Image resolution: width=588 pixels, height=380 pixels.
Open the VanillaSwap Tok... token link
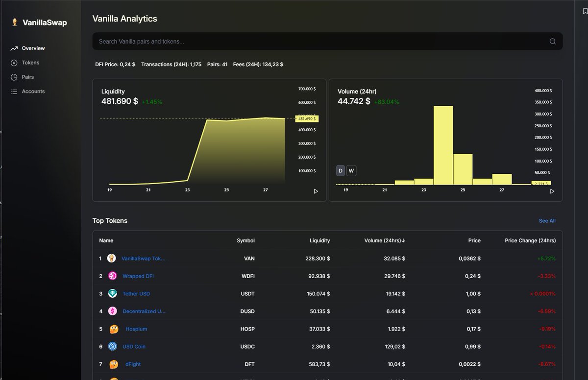(144, 259)
